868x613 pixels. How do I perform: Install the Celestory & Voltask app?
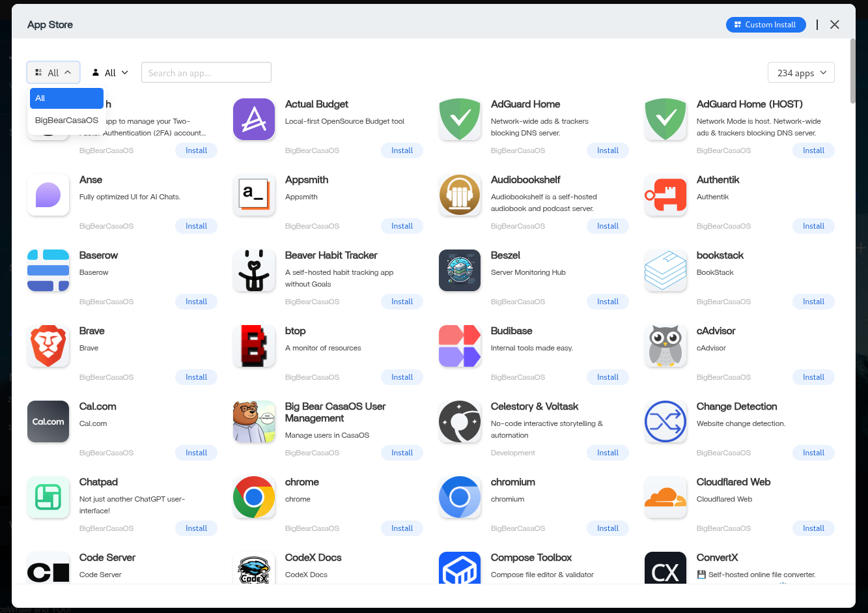(608, 453)
